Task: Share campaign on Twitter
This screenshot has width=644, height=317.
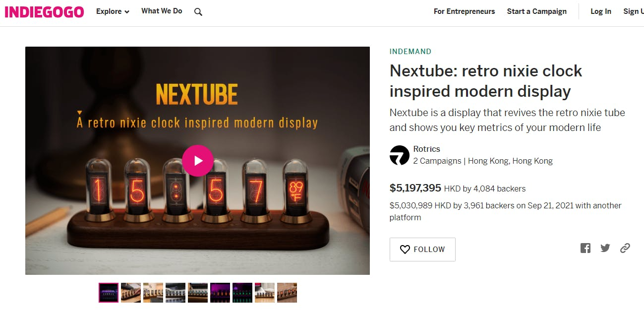Action: coord(605,248)
